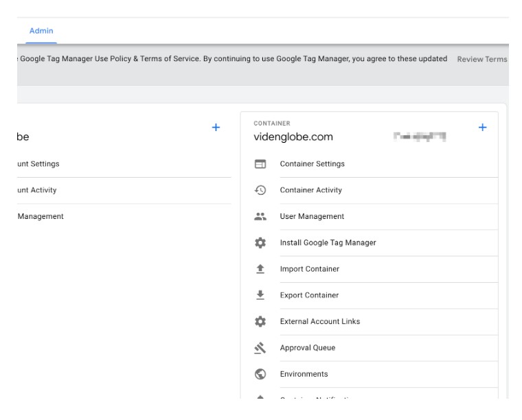Click the terms of service banner text
Viewport: 522px width, 420px height.
[x=232, y=59]
